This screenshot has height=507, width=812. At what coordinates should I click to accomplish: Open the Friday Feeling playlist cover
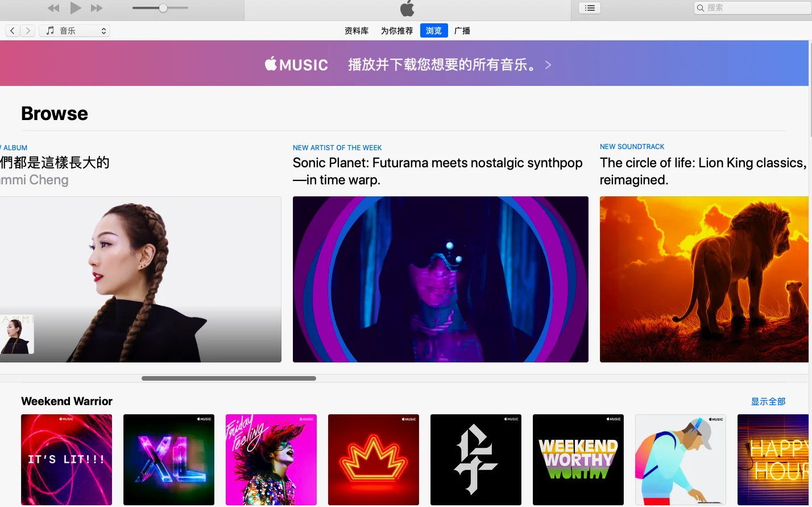[x=271, y=460]
